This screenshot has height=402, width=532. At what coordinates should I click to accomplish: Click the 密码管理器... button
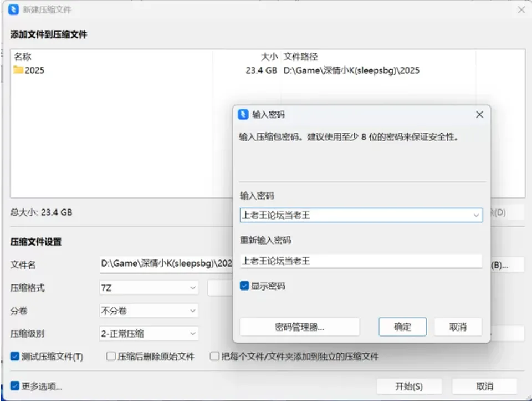300,327
